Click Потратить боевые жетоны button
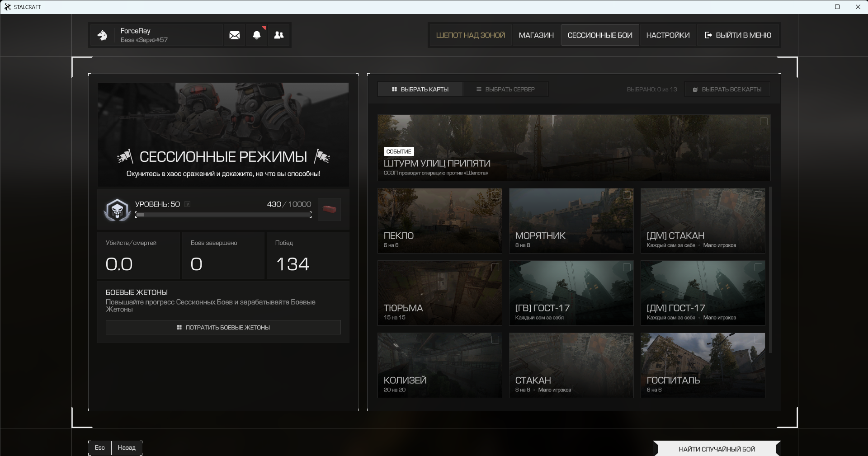The height and width of the screenshot is (456, 868). (x=223, y=327)
